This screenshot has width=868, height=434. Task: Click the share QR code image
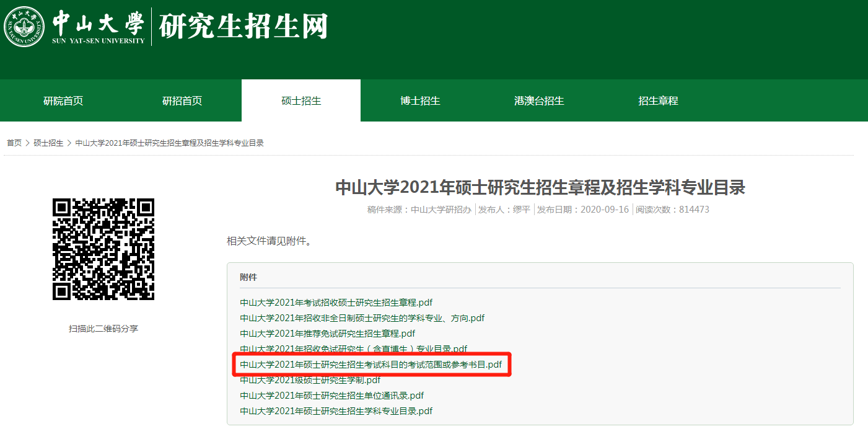(x=103, y=249)
